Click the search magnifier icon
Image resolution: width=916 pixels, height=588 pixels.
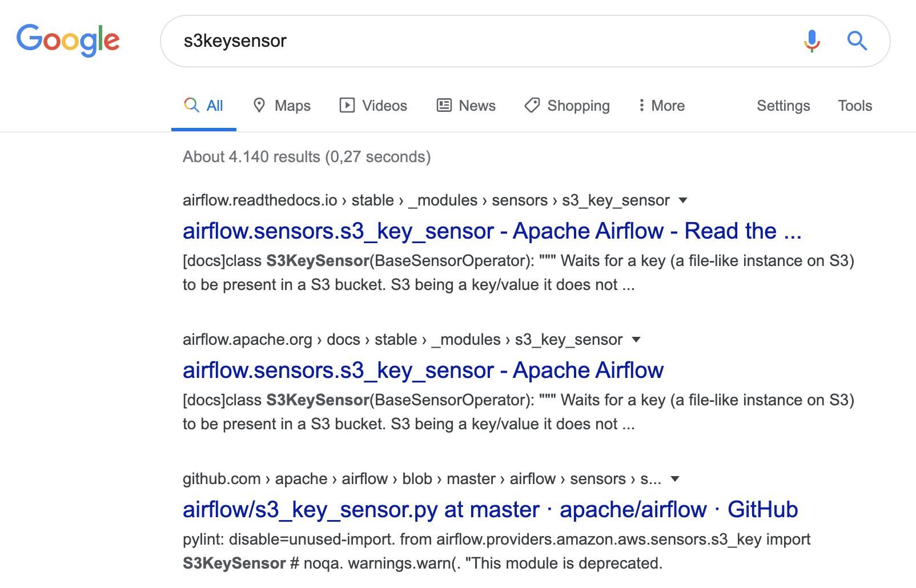[857, 41]
